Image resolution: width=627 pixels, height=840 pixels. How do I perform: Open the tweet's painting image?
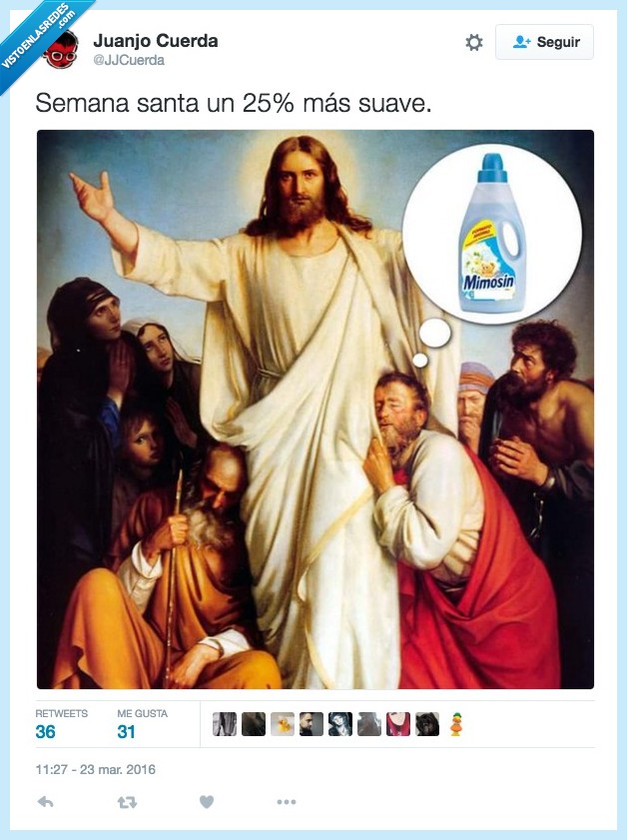tap(315, 410)
